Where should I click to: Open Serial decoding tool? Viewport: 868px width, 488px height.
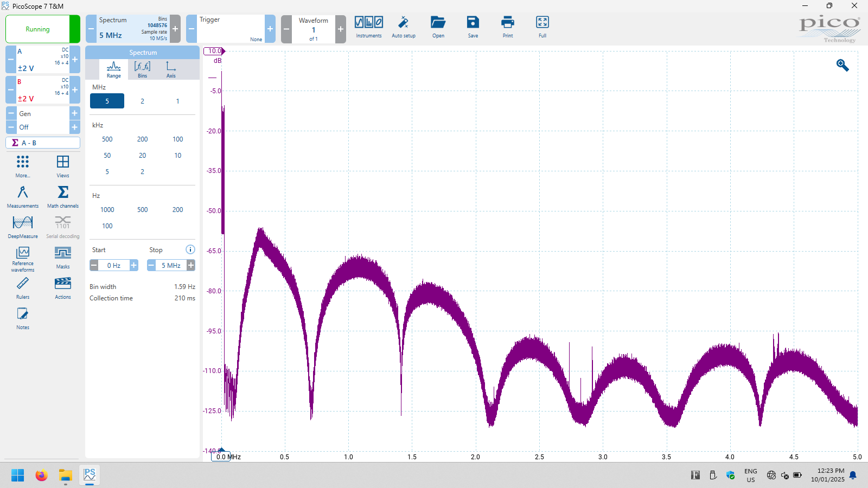[x=63, y=227]
